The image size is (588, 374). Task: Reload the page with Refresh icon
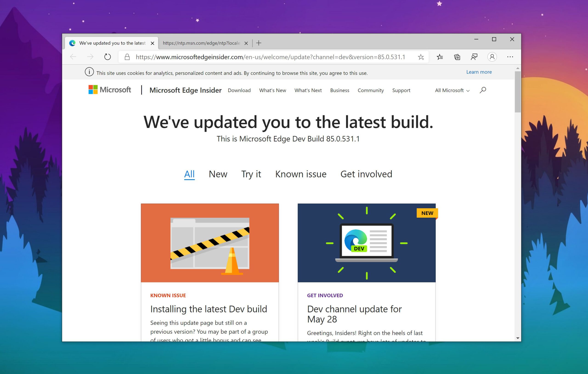(107, 57)
